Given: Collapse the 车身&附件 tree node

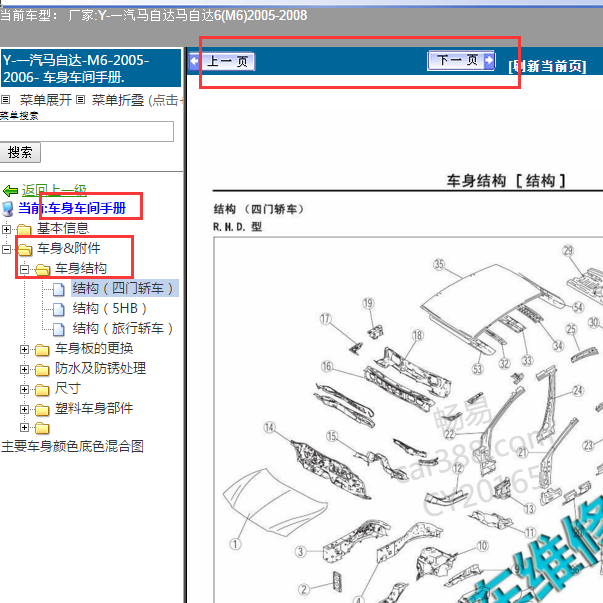Looking at the screenshot, I should pos(7,249).
